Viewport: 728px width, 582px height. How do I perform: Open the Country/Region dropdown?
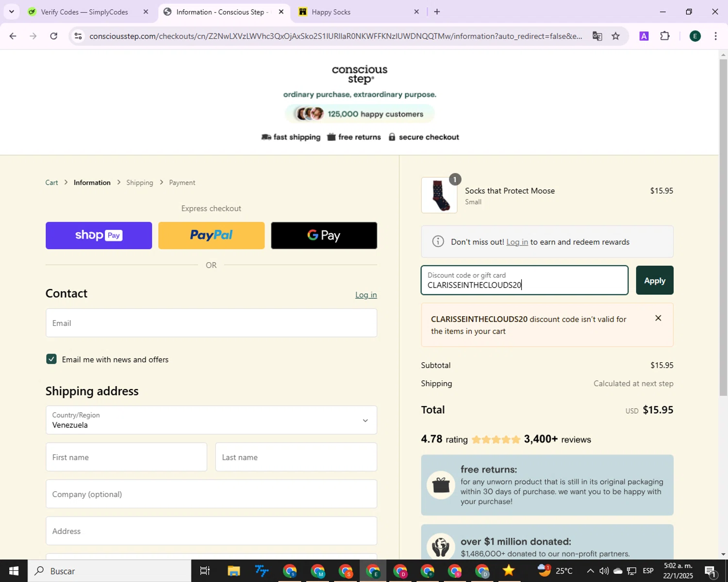tap(211, 420)
